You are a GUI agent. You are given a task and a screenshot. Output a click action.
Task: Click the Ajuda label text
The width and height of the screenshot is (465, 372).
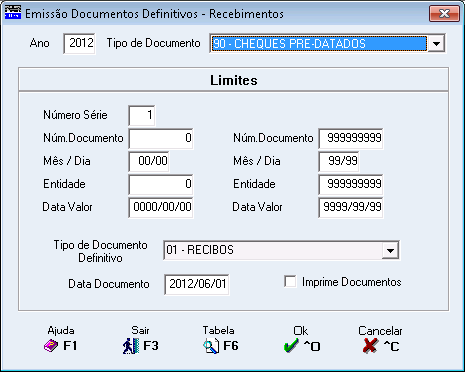tap(61, 330)
